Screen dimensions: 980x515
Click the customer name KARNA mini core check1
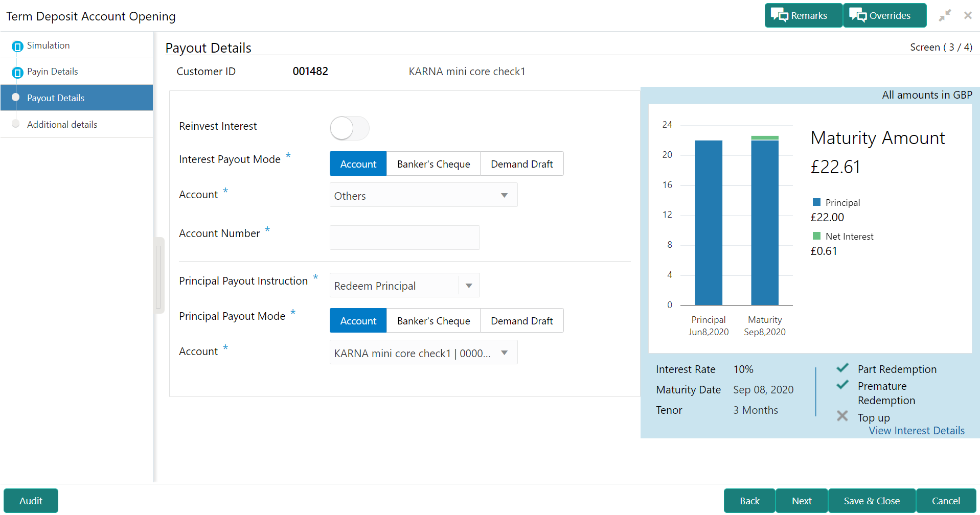(x=467, y=72)
